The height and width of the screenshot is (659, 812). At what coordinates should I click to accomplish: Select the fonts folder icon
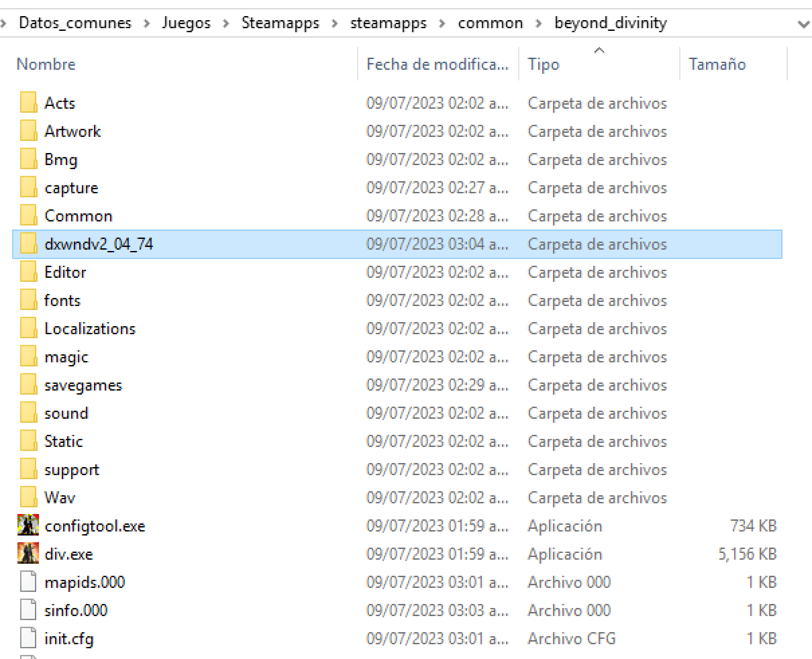(28, 300)
